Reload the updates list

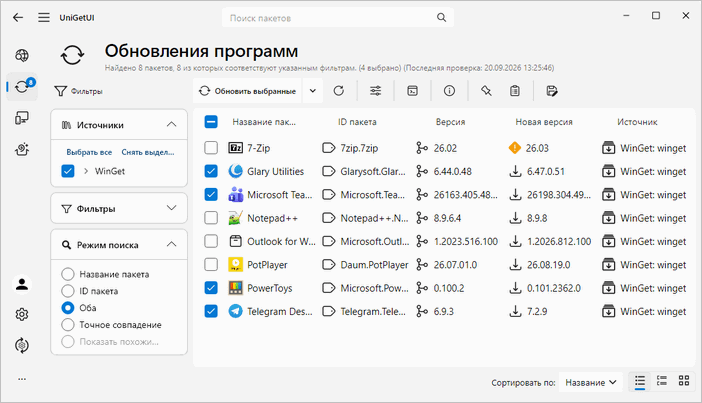coord(339,91)
